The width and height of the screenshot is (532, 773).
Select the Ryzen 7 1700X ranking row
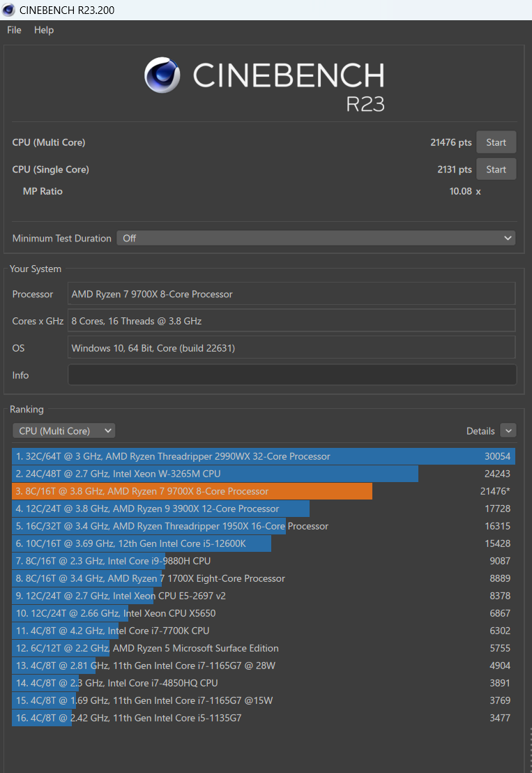click(264, 578)
